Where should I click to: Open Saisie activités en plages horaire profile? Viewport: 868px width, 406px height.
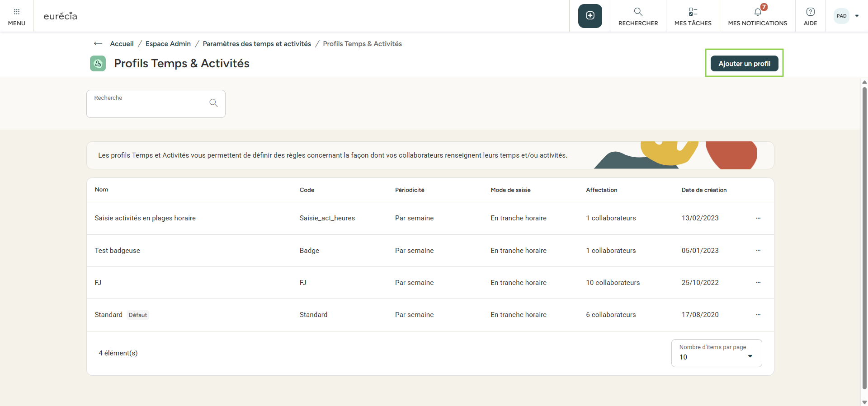145,218
